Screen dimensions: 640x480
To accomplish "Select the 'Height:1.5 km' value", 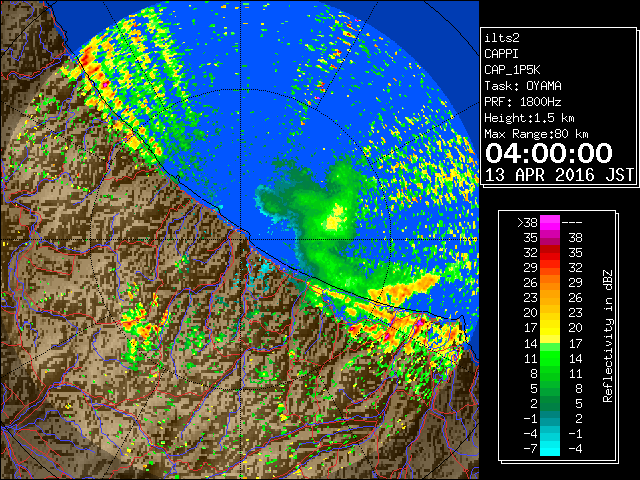I will point(529,118).
